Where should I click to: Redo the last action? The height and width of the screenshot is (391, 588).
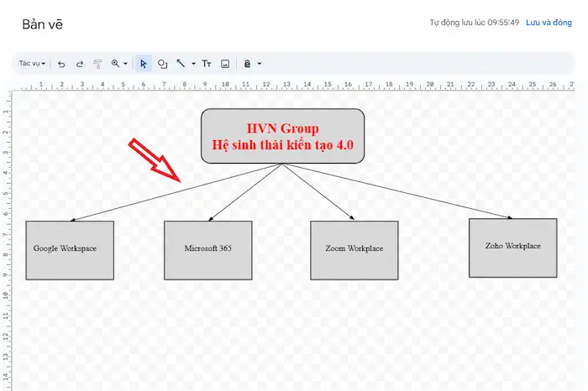click(x=80, y=64)
